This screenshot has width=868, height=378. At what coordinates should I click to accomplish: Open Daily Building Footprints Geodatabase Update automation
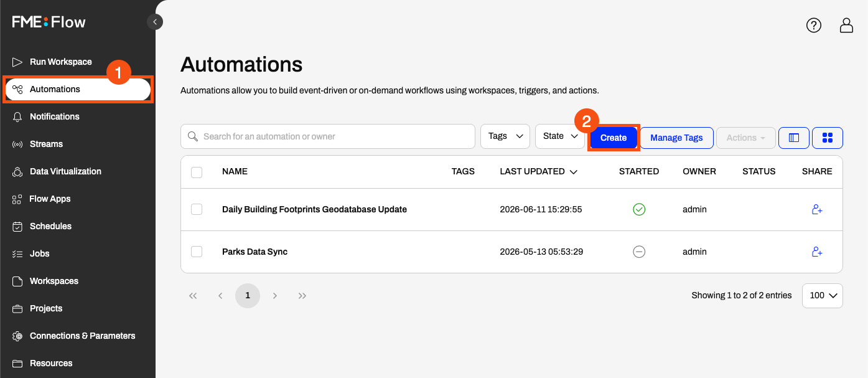point(314,209)
